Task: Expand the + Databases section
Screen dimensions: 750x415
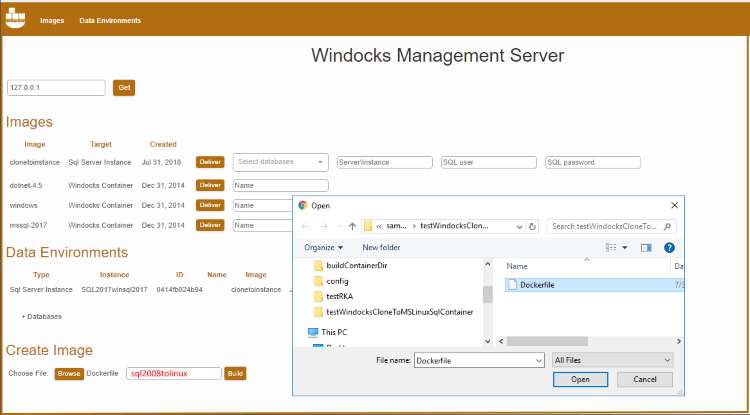Action: (x=41, y=316)
